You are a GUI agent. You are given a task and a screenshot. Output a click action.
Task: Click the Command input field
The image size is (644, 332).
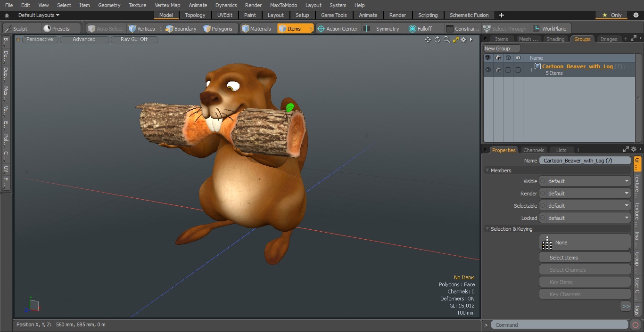click(560, 325)
